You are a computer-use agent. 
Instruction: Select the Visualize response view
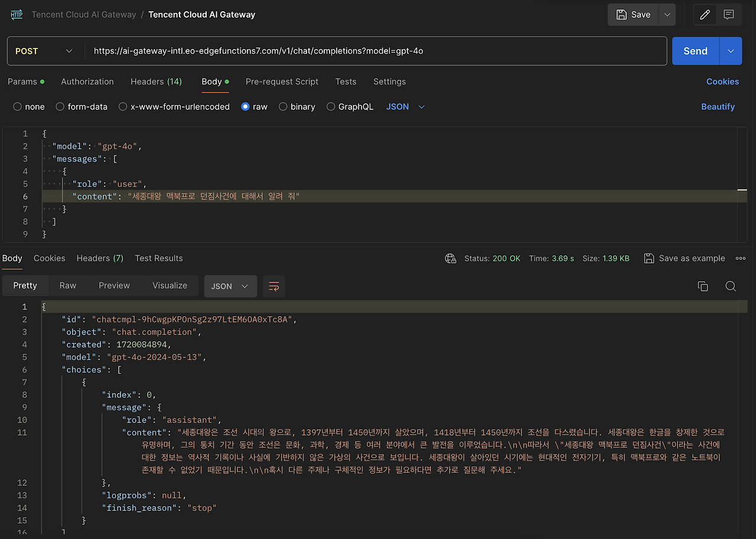[x=170, y=286]
